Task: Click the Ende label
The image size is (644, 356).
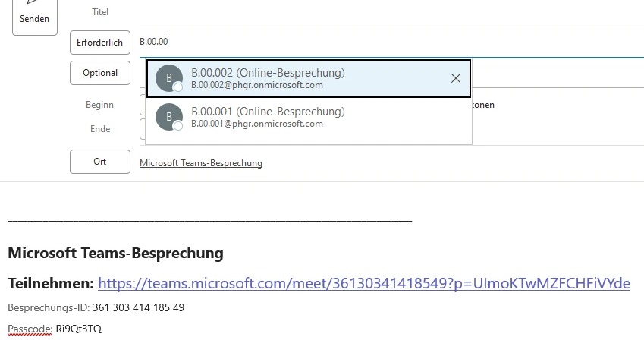Action: click(x=100, y=129)
